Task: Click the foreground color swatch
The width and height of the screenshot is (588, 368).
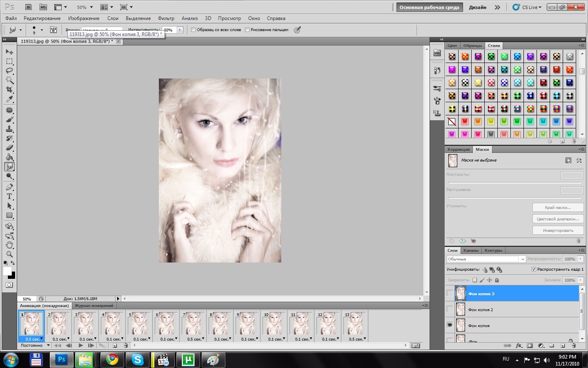Action: [7, 271]
